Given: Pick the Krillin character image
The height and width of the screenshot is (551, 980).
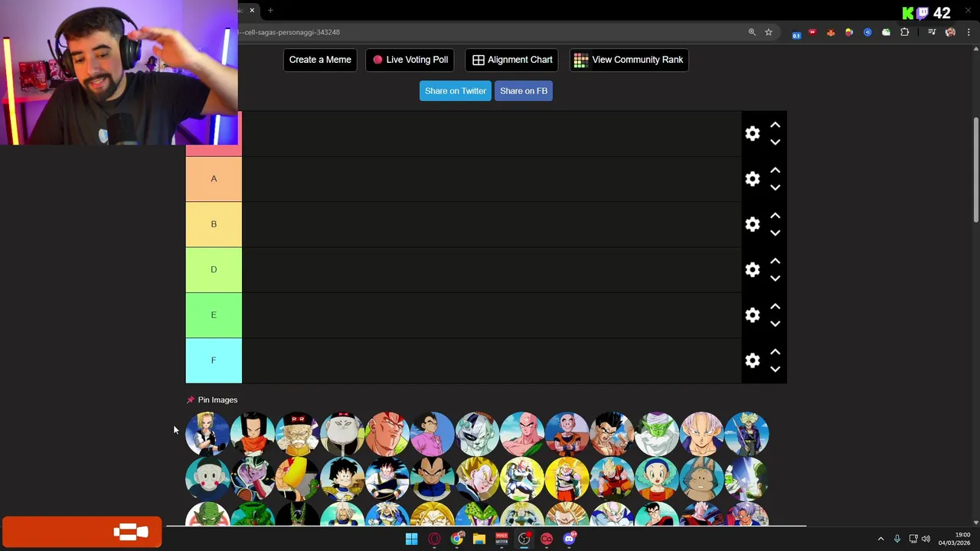Looking at the screenshot, I should pyautogui.click(x=567, y=433).
